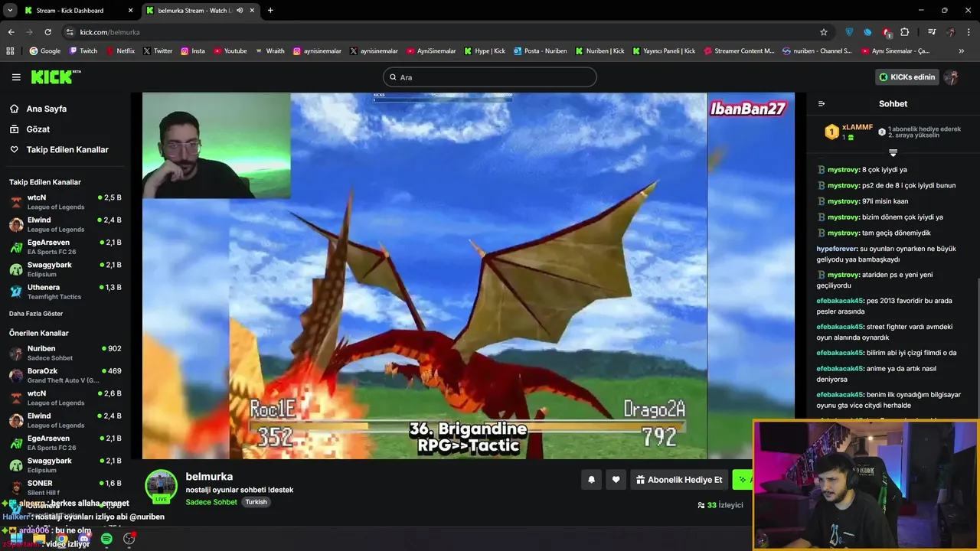Click the heart follow button
Image resolution: width=980 pixels, height=551 pixels.
616,480
